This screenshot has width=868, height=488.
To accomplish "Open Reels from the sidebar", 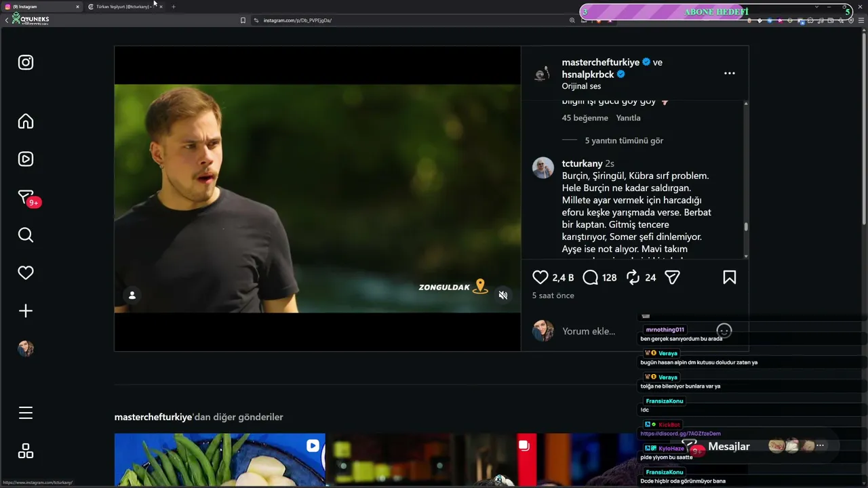I will pos(26,159).
